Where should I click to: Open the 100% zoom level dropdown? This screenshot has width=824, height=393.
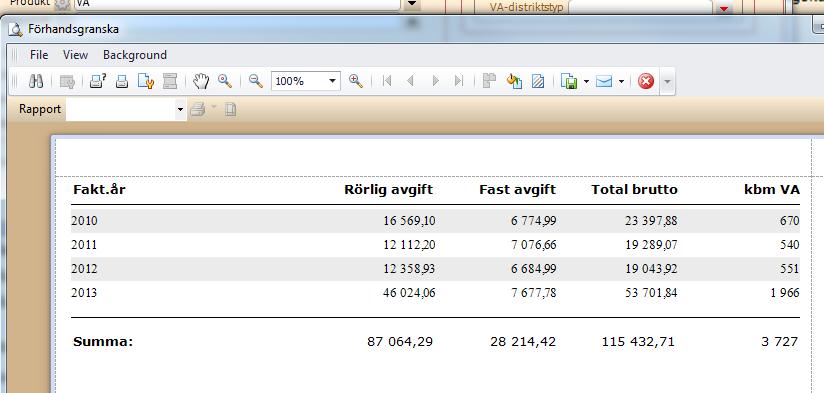click(332, 81)
